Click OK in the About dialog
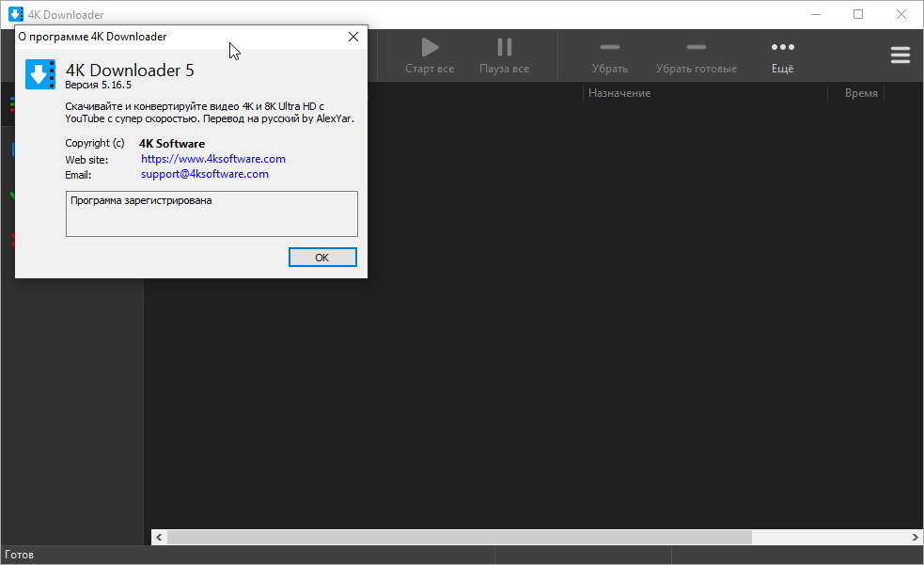This screenshot has height=565, width=924. (x=322, y=257)
